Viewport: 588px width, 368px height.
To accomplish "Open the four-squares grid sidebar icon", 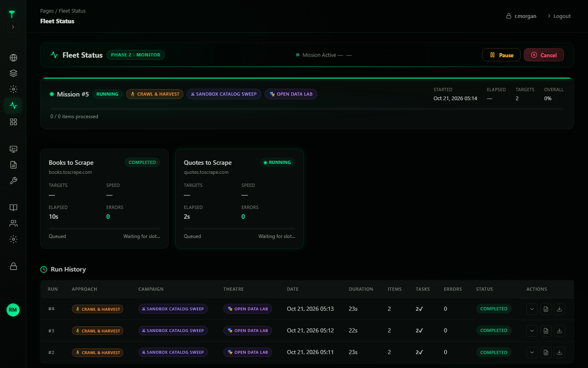I will point(13,122).
